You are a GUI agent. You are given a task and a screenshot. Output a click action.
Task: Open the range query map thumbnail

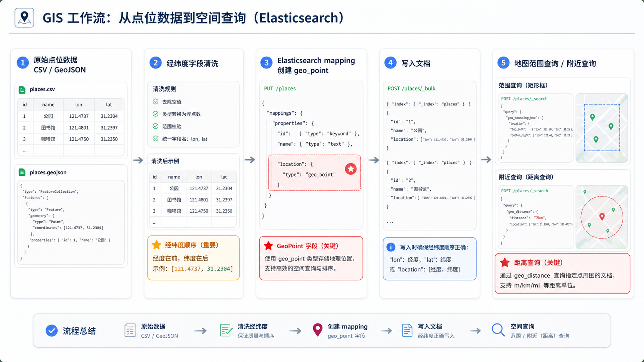pyautogui.click(x=602, y=128)
